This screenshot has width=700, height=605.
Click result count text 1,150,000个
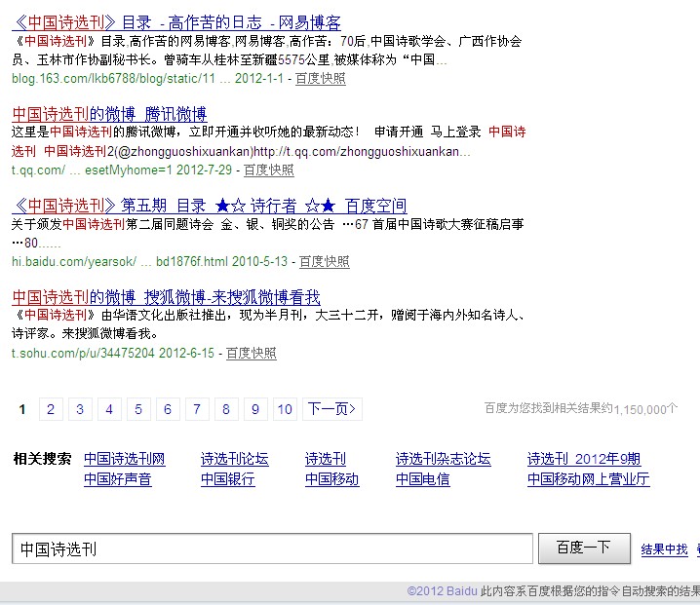coord(645,409)
